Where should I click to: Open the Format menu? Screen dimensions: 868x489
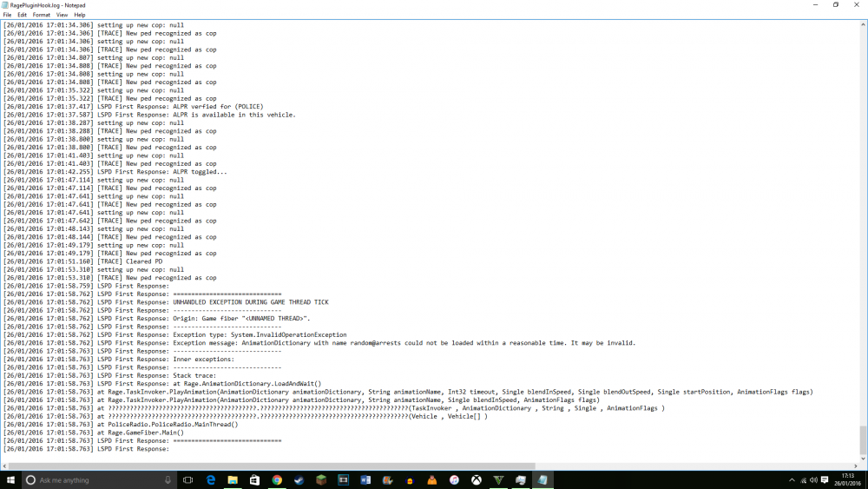tap(42, 15)
